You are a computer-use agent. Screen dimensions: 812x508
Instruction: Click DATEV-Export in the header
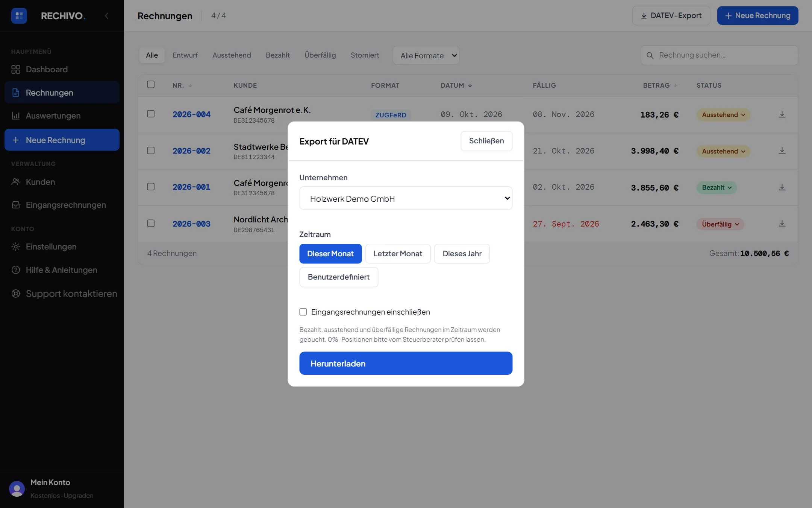click(x=671, y=15)
